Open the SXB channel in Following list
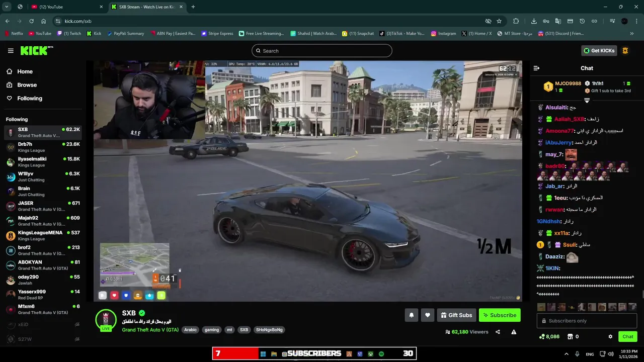644x362 pixels. [43, 133]
